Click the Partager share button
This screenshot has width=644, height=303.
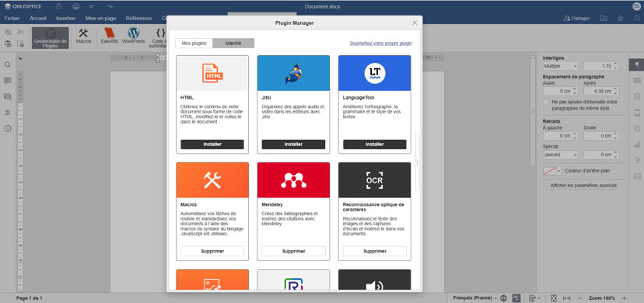tap(576, 19)
